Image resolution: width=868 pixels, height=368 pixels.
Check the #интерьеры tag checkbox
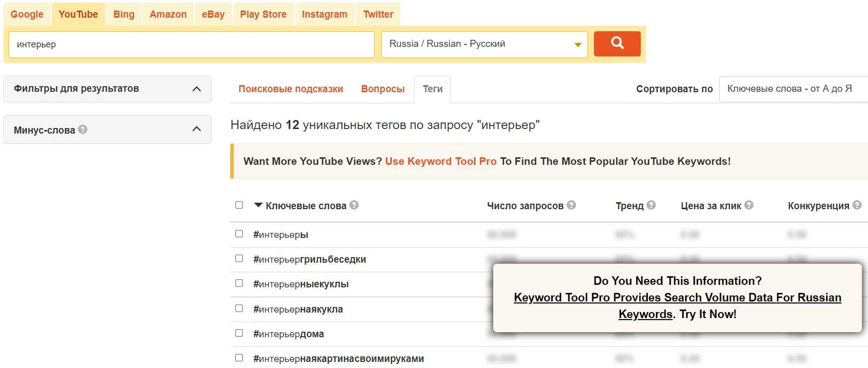tap(239, 234)
